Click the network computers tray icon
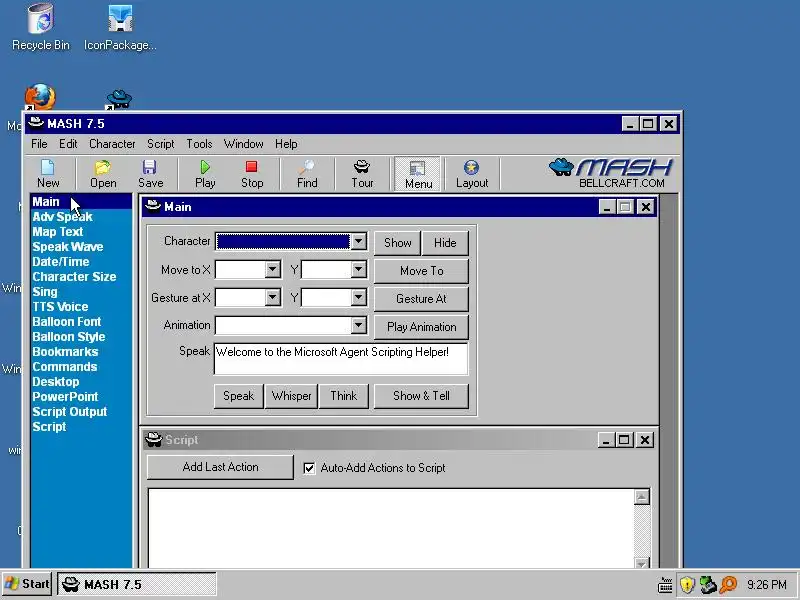Viewport: 800px width, 600px height. tap(708, 585)
